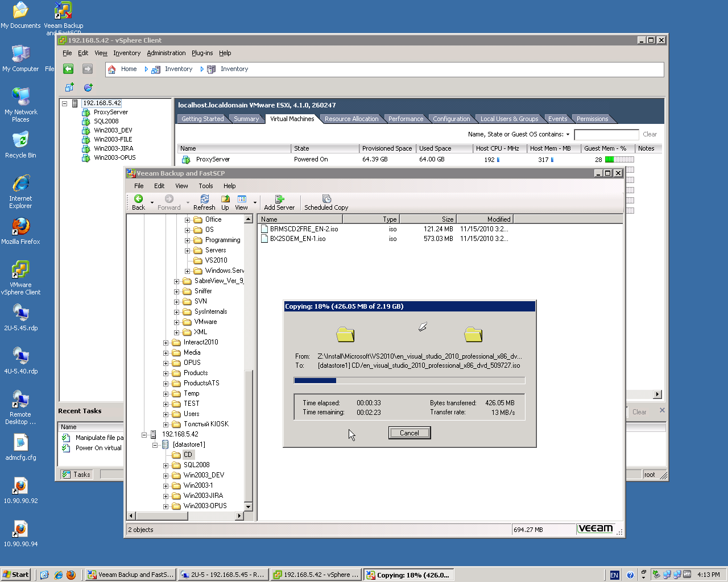Open filter dropdown arrow next to Guest OS contains

tap(568, 135)
